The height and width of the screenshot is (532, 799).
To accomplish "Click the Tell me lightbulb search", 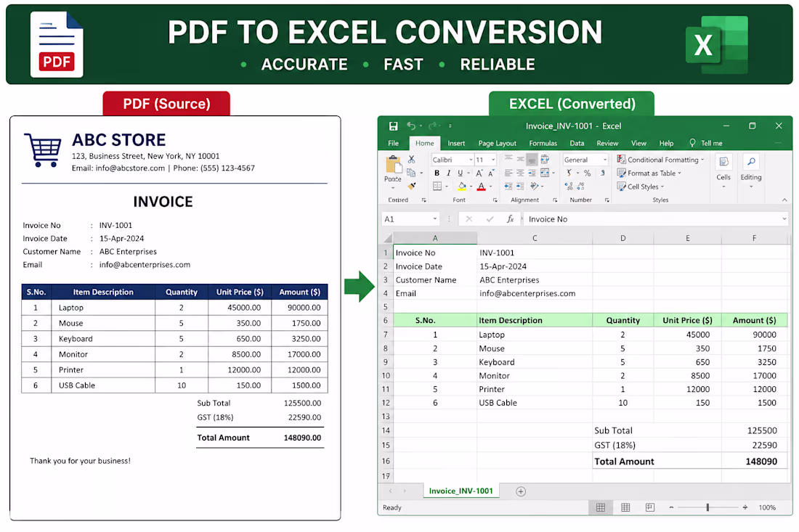I will (x=706, y=143).
